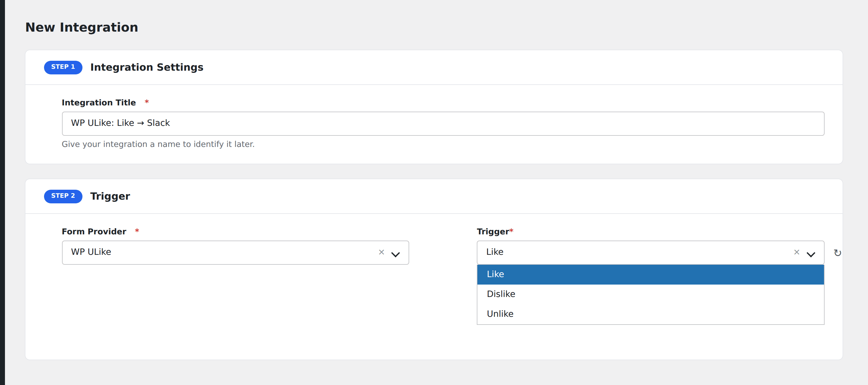The image size is (868, 385).
Task: Click the STEP 1 badge
Action: pyautogui.click(x=63, y=67)
